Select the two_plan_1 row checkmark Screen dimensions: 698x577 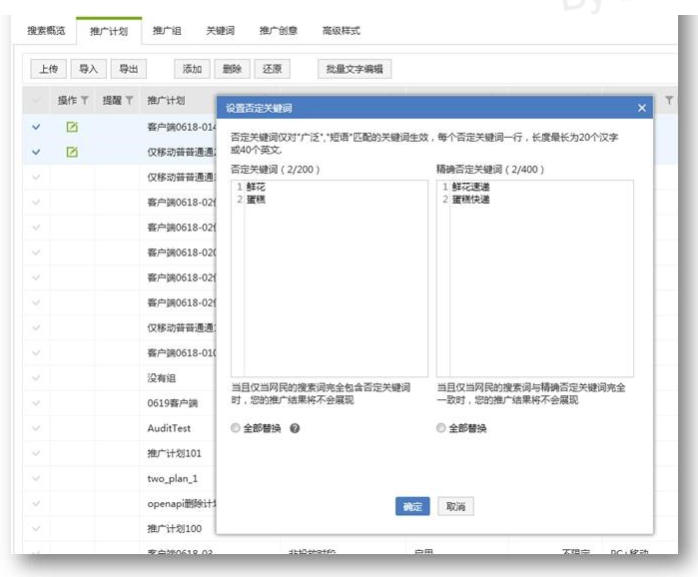point(36,479)
